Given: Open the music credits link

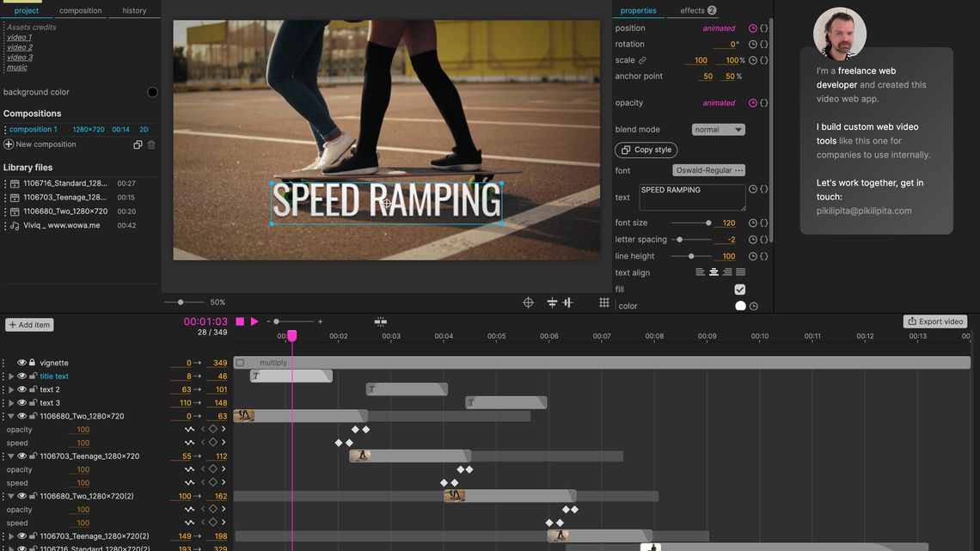Looking at the screenshot, I should click(17, 67).
